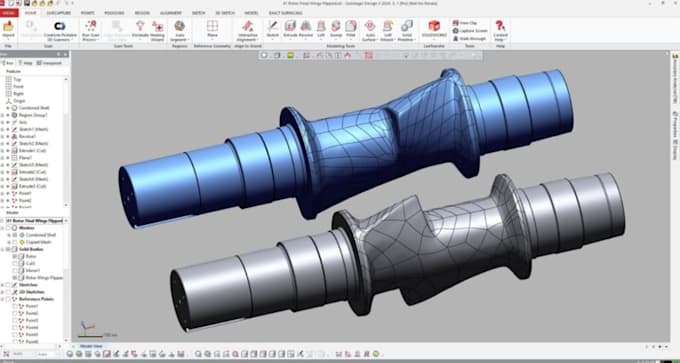Switch to the POLYGONS ribbon tab

[114, 13]
